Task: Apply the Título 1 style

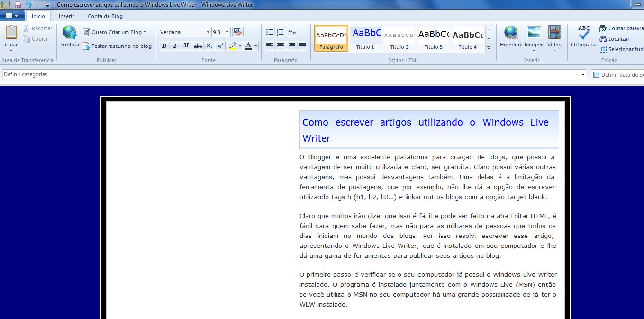Action: 365,38
